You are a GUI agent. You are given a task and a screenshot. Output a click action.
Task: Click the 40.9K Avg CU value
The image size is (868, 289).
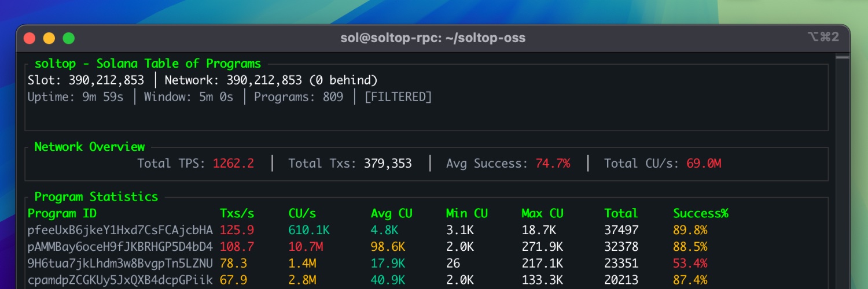[x=388, y=280]
